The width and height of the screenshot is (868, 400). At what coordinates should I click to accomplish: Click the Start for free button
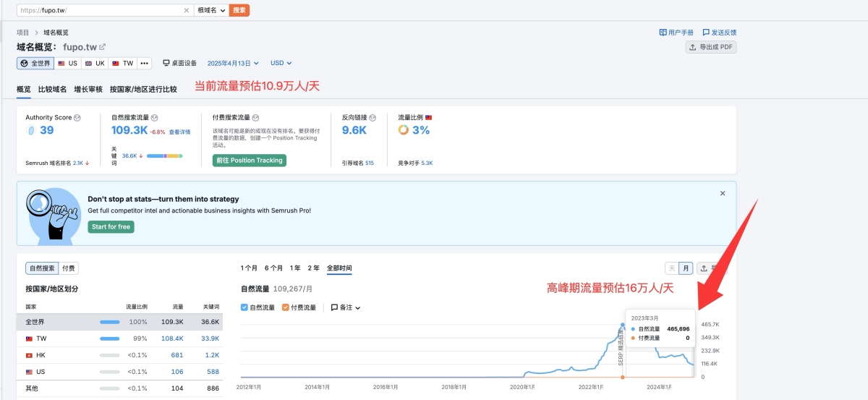point(111,227)
